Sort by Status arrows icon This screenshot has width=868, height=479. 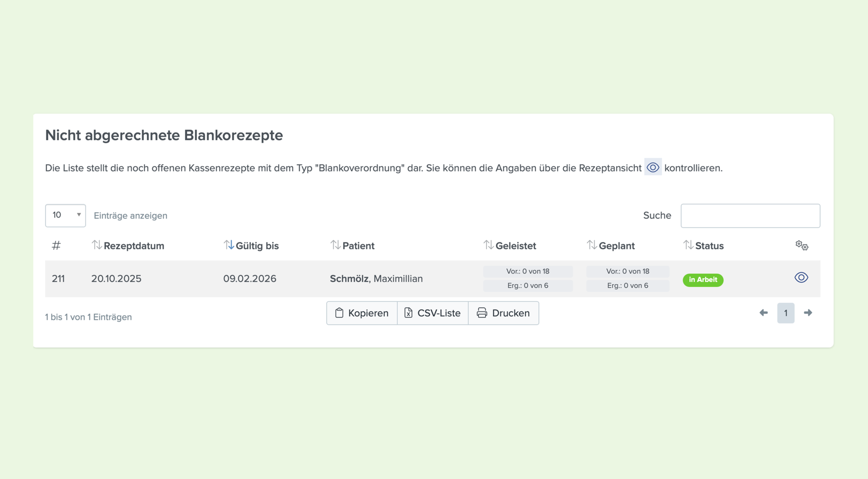(688, 245)
